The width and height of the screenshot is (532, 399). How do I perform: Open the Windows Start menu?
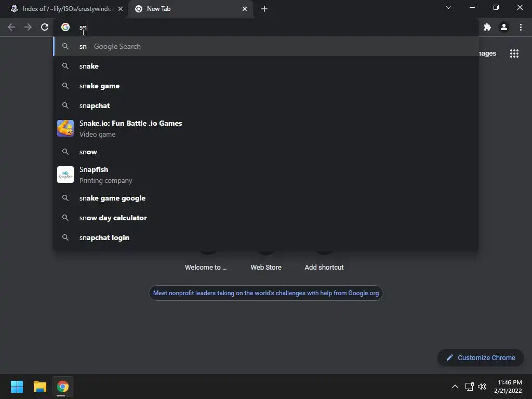[17, 387]
